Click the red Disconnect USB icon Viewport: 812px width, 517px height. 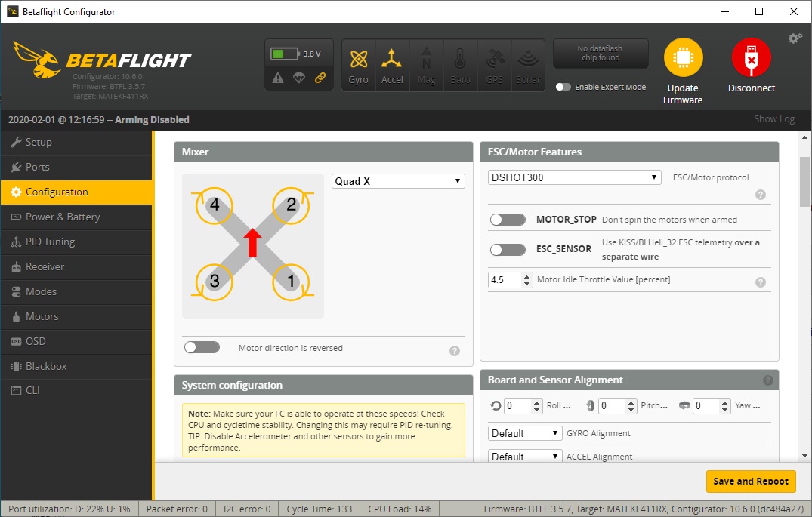752,57
